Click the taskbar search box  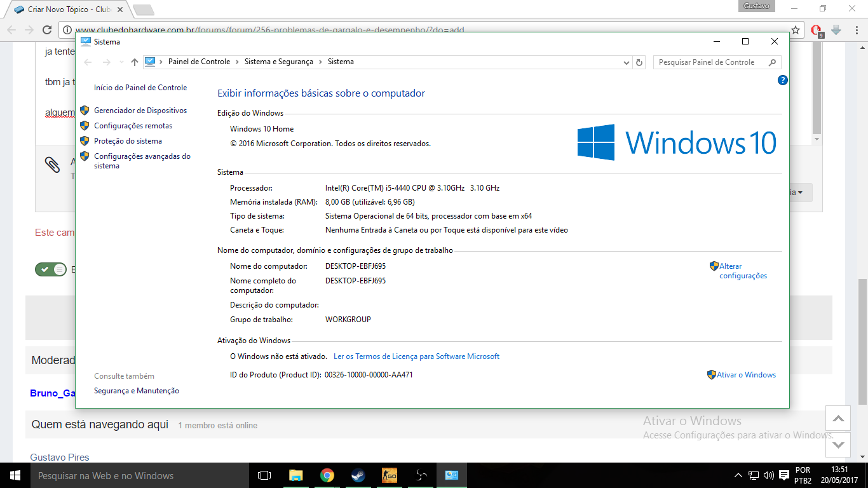pos(139,475)
